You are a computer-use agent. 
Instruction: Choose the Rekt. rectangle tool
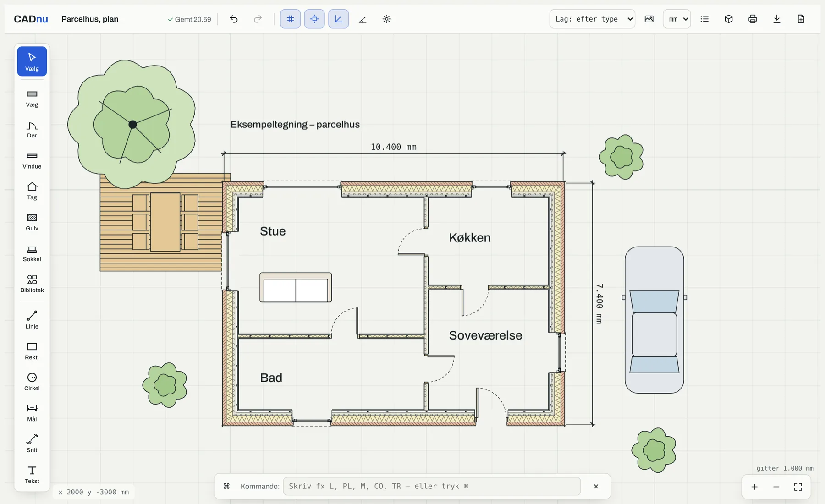(32, 351)
